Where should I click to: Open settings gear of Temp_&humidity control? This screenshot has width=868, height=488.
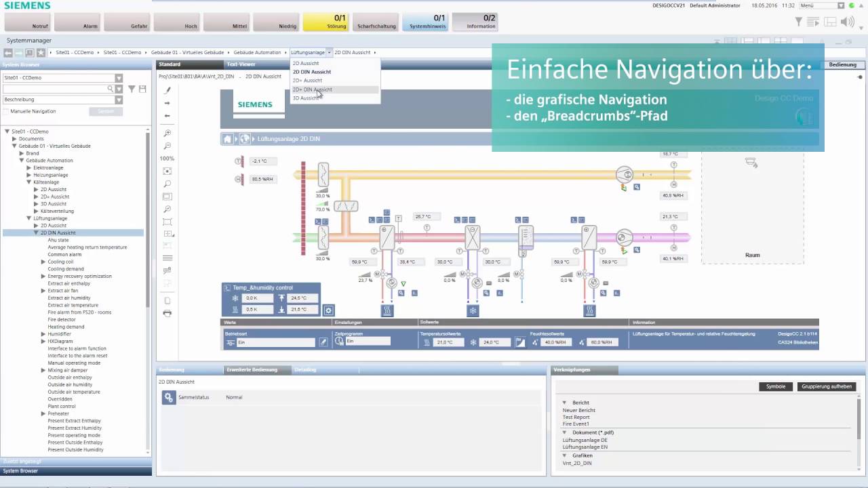(x=329, y=310)
